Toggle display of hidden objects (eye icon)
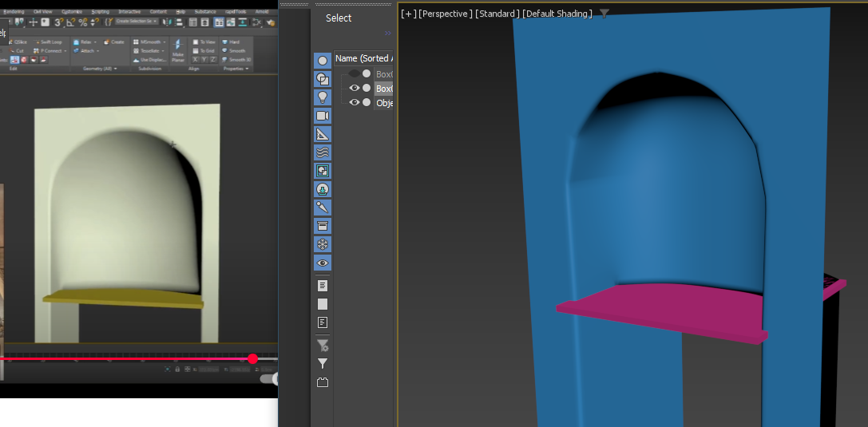 tap(323, 263)
